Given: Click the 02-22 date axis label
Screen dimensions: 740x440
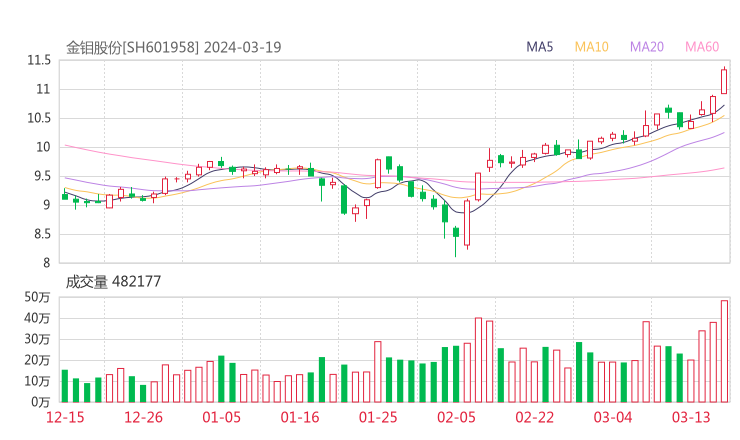Looking at the screenshot, I should point(534,417).
